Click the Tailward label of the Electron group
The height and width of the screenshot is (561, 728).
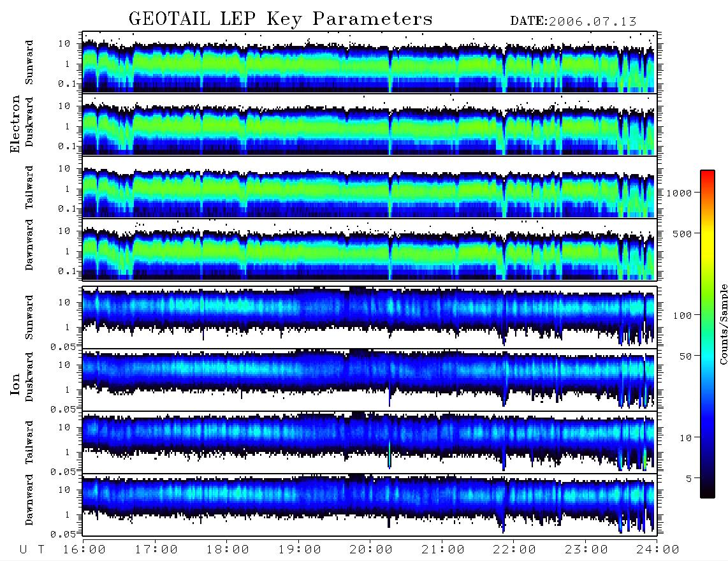click(x=30, y=187)
